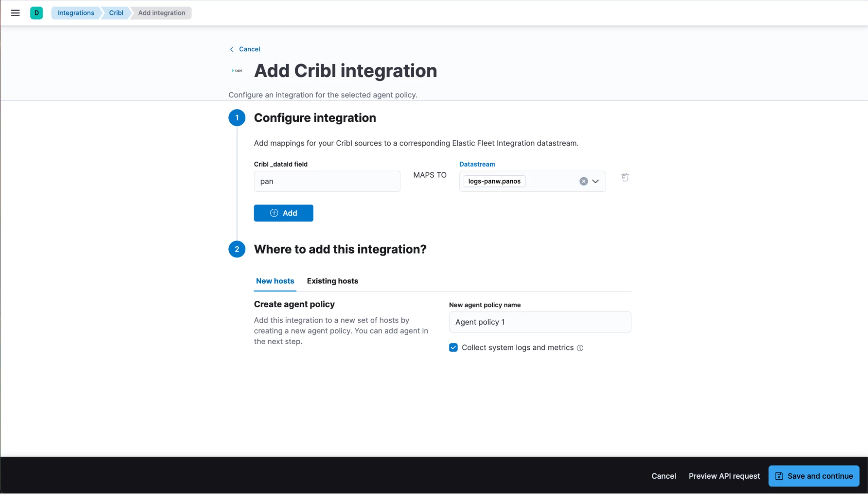This screenshot has width=868, height=494.
Task: Expand the Datastream dropdown chevron
Action: [x=595, y=181]
